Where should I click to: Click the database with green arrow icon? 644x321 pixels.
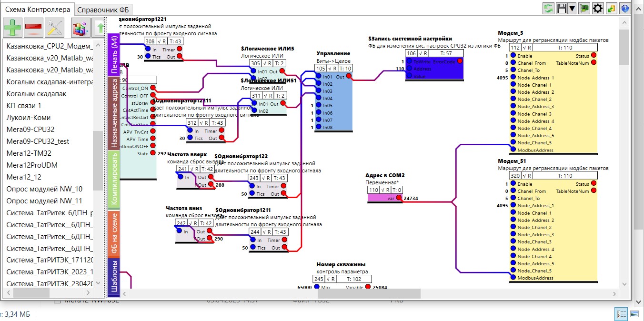[x=612, y=9]
